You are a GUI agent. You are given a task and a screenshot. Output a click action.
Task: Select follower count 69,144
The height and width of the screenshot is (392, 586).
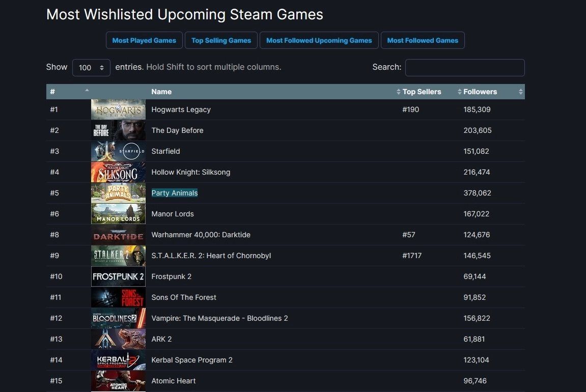475,276
